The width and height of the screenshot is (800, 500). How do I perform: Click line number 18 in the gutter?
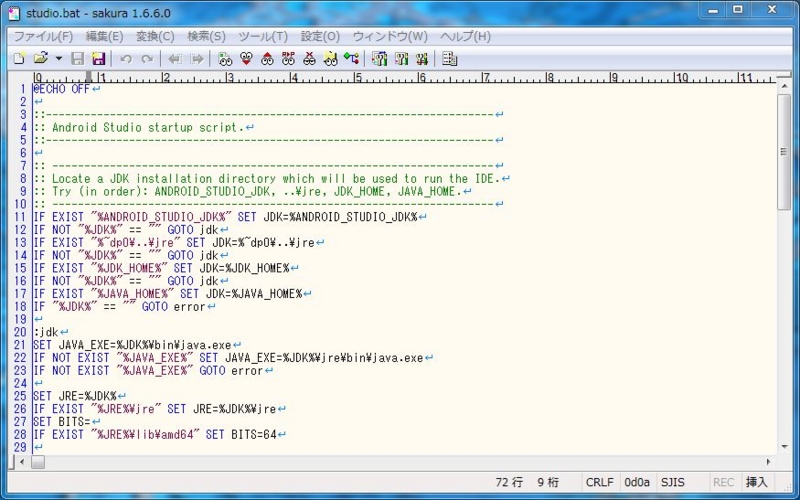(20, 307)
